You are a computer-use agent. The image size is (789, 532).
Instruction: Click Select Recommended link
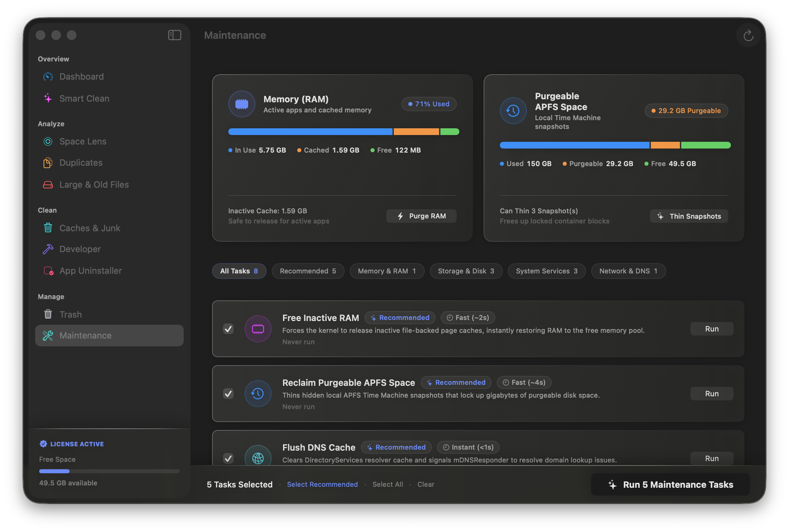[x=323, y=484]
